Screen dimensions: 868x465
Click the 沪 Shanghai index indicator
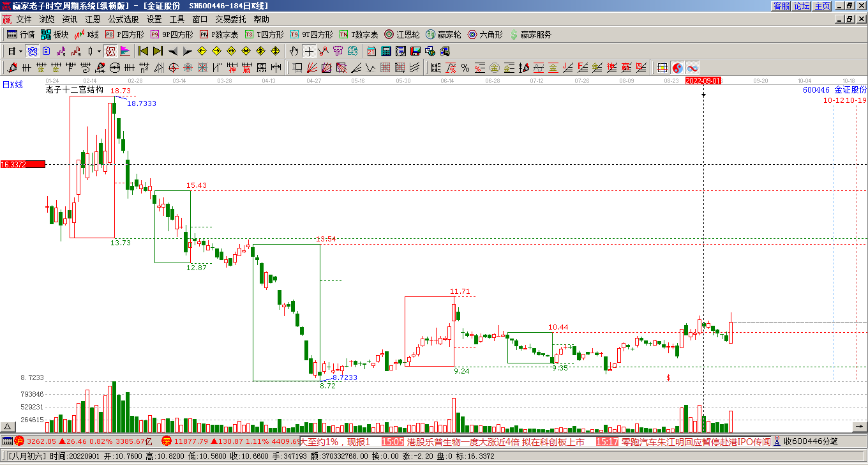(19, 441)
